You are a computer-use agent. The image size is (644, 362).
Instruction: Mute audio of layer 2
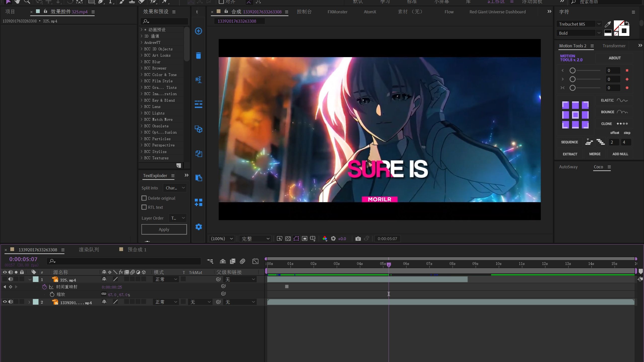(x=11, y=302)
